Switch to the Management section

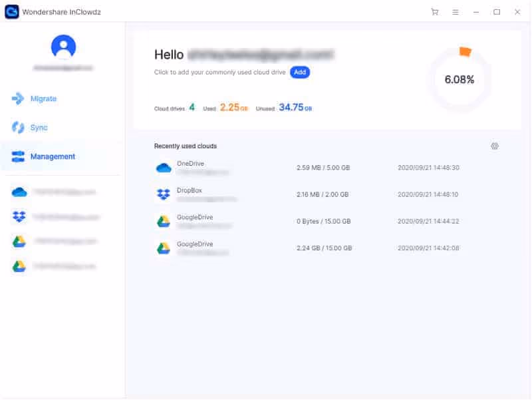(53, 156)
